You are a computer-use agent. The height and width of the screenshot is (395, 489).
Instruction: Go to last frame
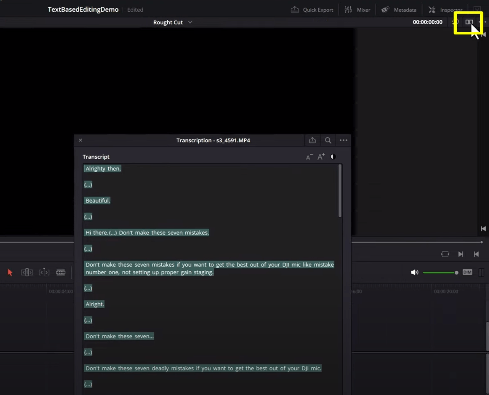tap(476, 254)
